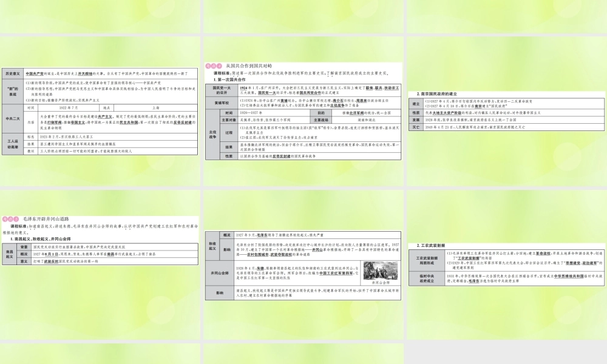Open the slide 工农武装割据

507,265
